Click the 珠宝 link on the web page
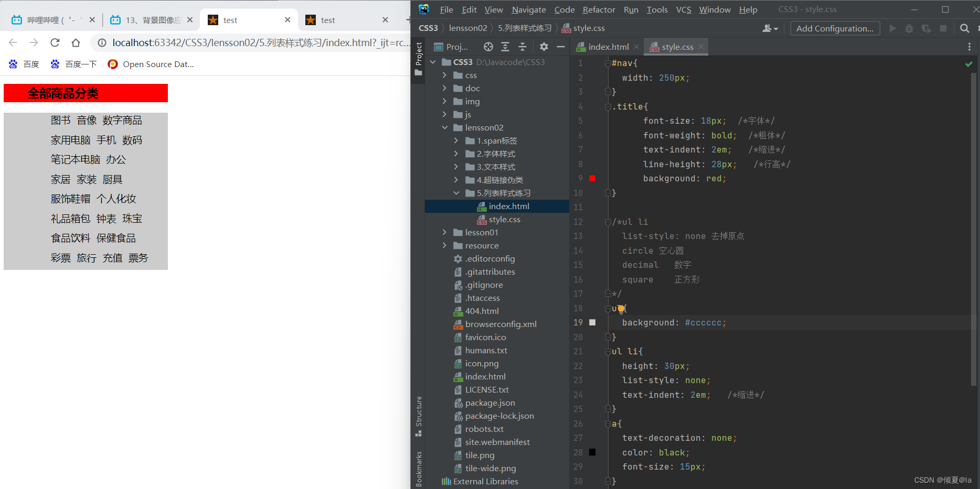980x489 pixels. click(x=132, y=219)
